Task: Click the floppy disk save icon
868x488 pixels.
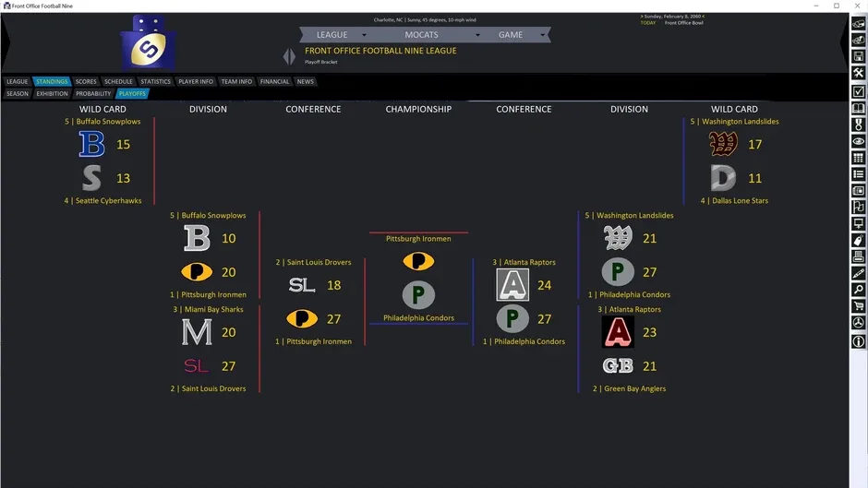Action: (858, 56)
